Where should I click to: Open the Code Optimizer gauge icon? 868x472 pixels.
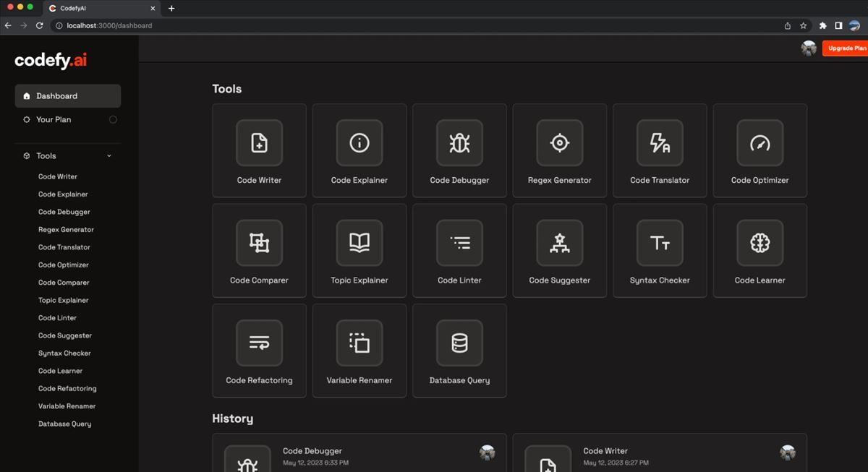(759, 143)
